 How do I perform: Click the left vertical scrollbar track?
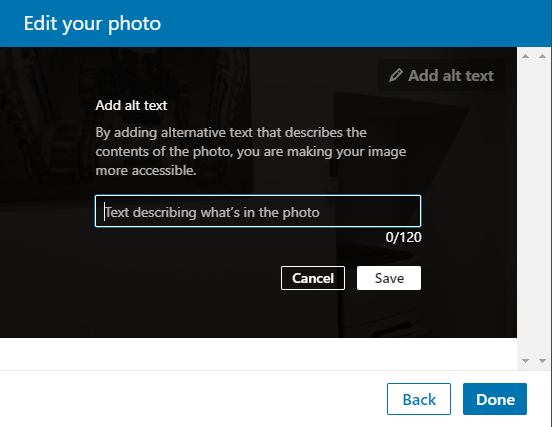(526, 208)
